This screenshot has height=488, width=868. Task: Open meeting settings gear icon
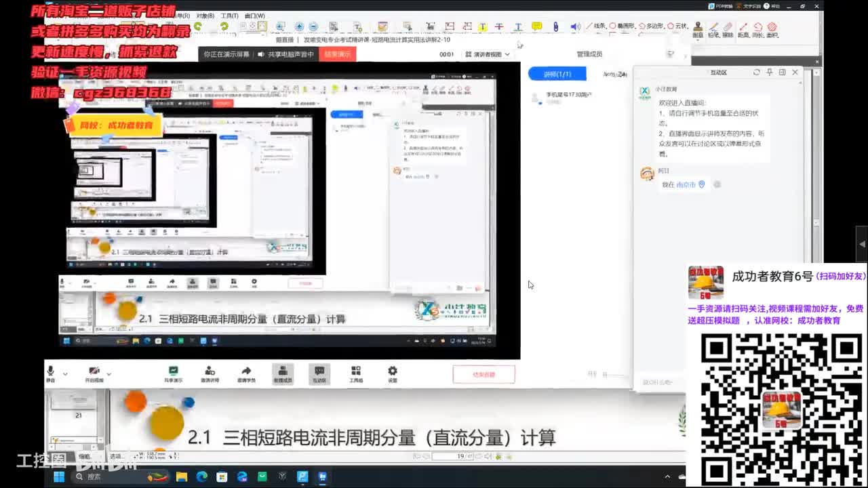click(x=392, y=373)
